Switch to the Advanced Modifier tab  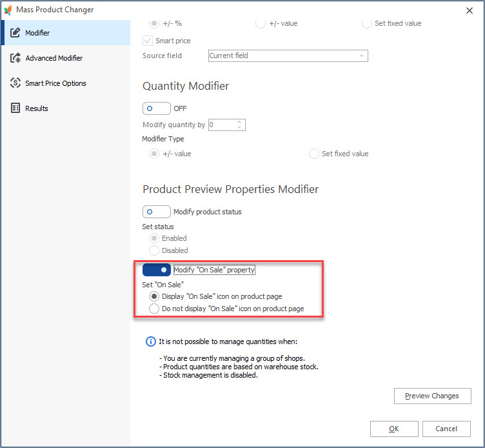click(54, 58)
